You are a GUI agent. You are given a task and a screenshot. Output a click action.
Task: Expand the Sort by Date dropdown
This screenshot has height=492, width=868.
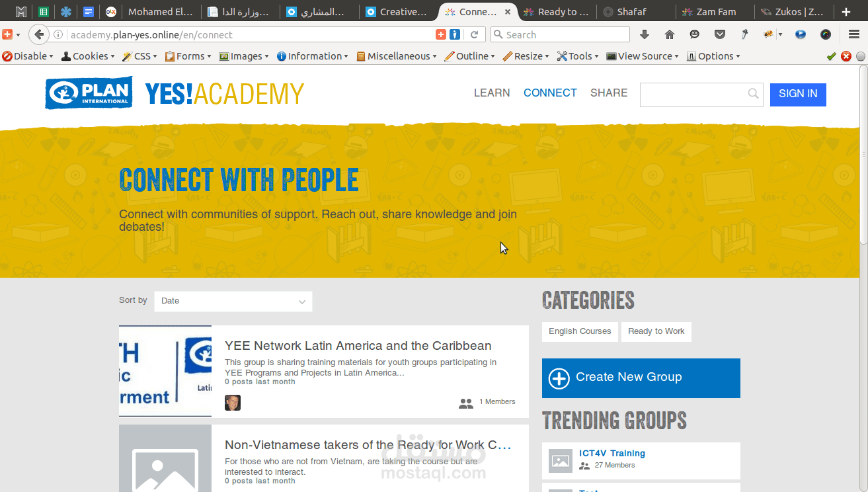click(x=233, y=301)
